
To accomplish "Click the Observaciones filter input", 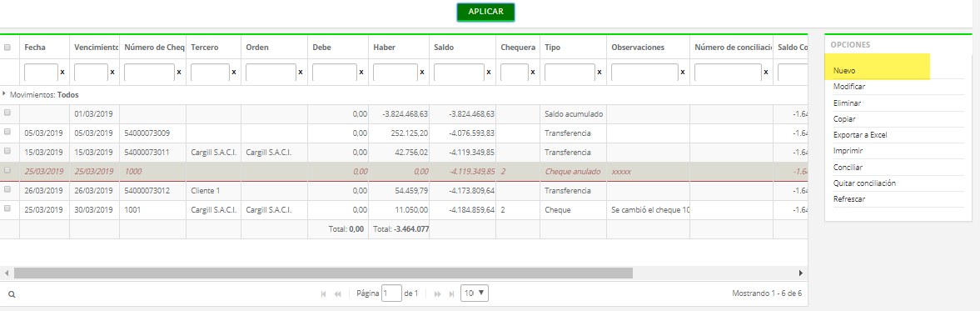I will [x=645, y=73].
